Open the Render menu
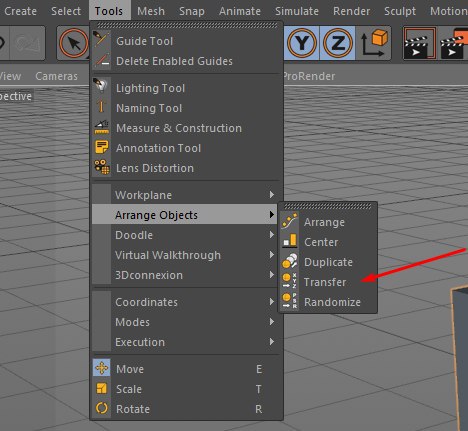 tap(351, 11)
